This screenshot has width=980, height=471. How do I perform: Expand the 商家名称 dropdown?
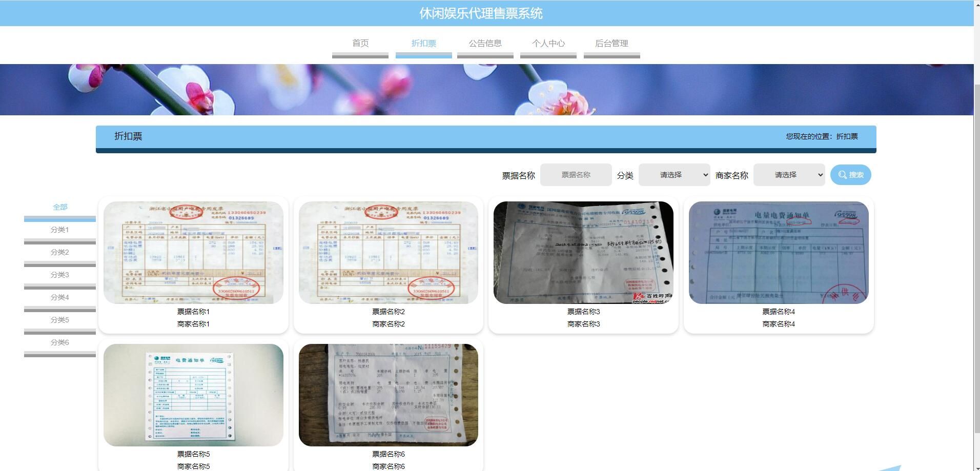789,175
